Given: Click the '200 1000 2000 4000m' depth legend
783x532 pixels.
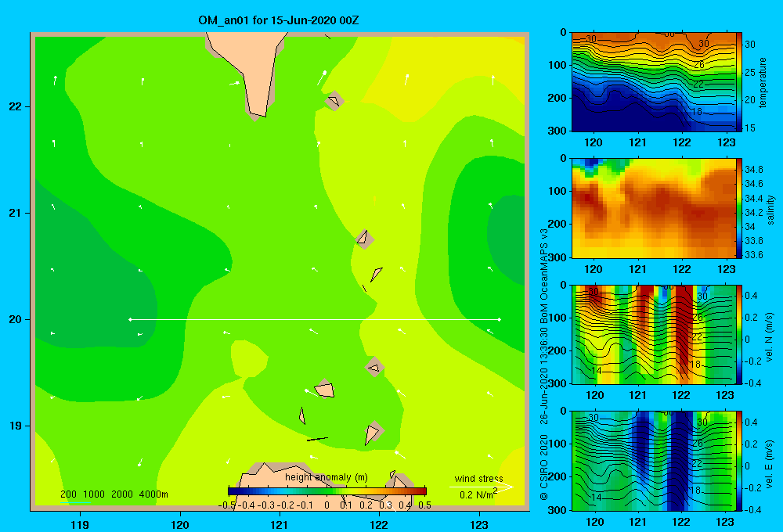Looking at the screenshot, I should pos(114,494).
